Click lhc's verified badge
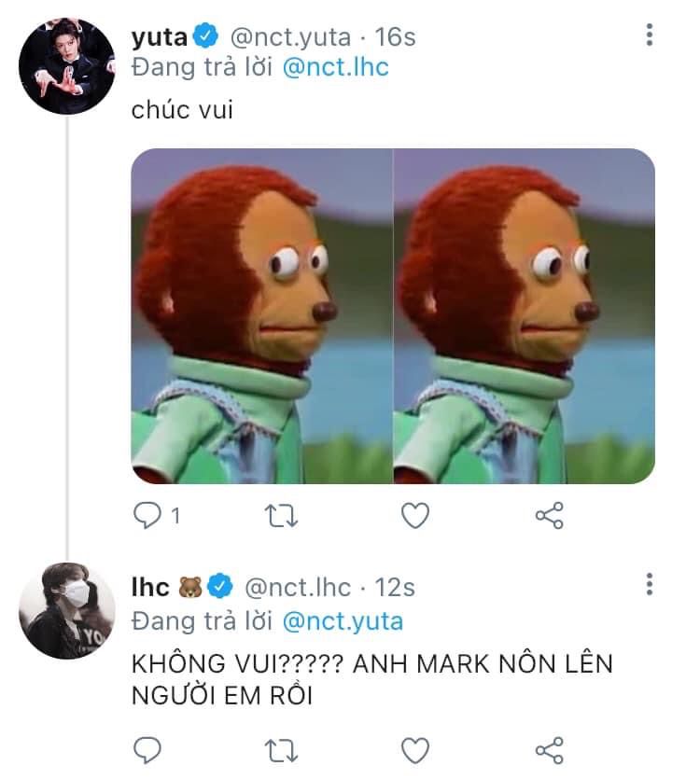700x779 pixels. click(x=220, y=588)
